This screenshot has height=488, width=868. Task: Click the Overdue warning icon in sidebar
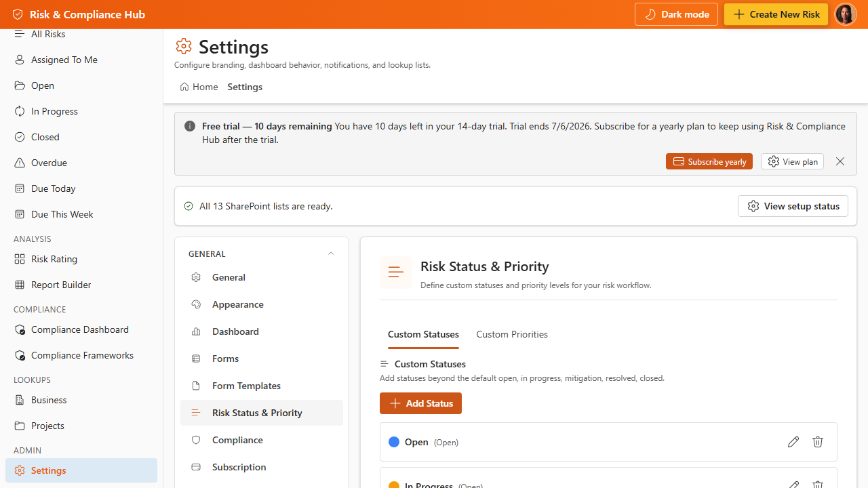[x=20, y=163]
